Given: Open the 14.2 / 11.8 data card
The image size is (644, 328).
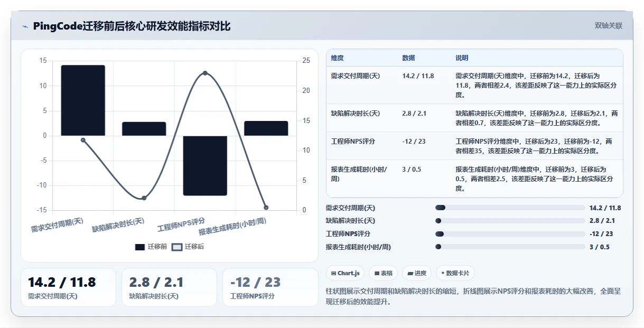Looking at the screenshot, I should 68,287.
